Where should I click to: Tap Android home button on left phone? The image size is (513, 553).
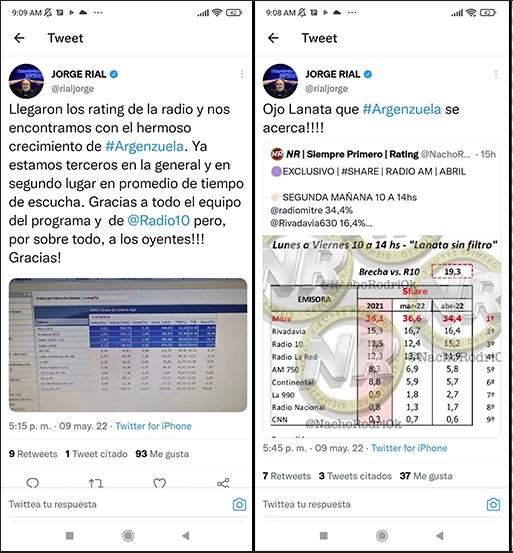click(128, 536)
